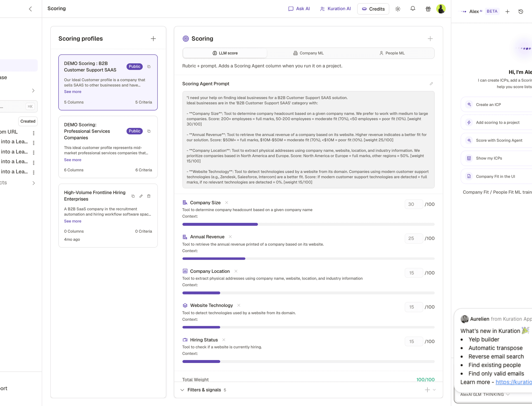532x406 pixels.
Task: Select Add scoring to a project suggestion
Action: (x=496, y=123)
